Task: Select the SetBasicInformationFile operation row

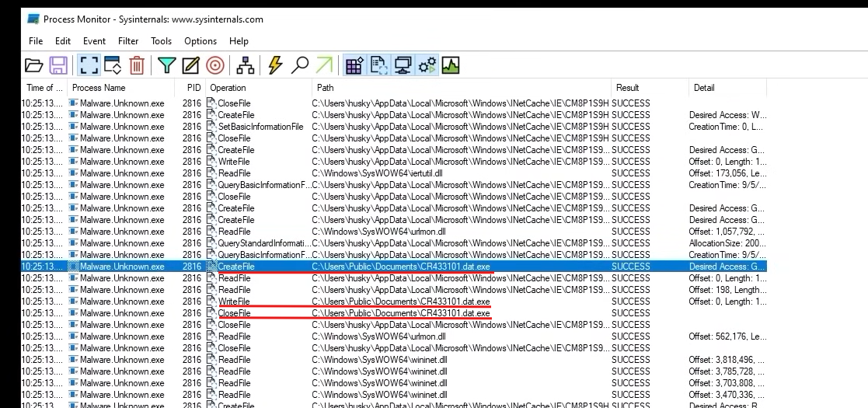Action: point(394,127)
